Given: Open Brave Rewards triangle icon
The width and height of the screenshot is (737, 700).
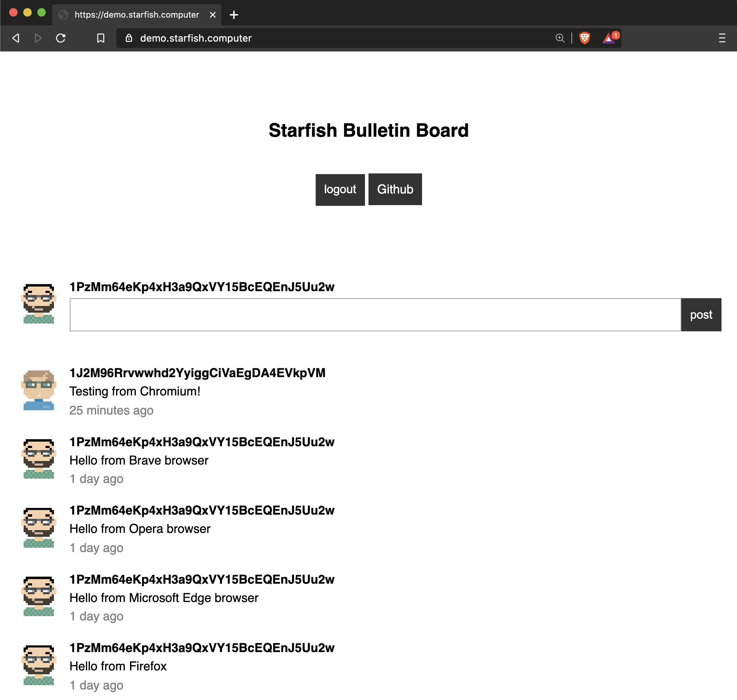Looking at the screenshot, I should [609, 38].
